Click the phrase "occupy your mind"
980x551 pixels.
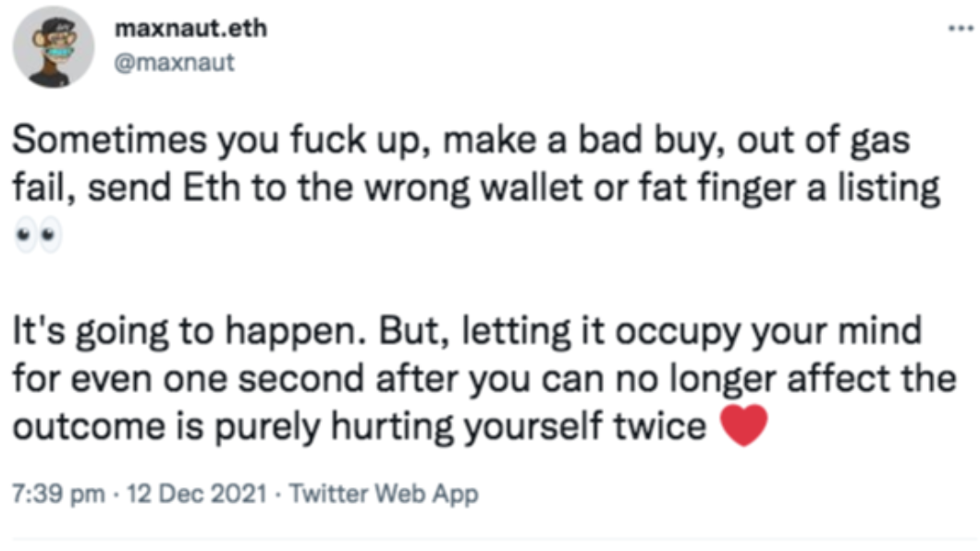pyautogui.click(x=769, y=332)
